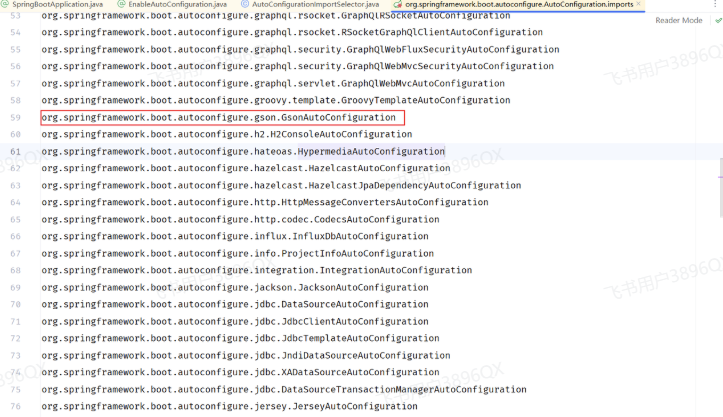Image resolution: width=723 pixels, height=417 pixels.
Task: Click line number 61 in gutter
Action: [x=16, y=152]
